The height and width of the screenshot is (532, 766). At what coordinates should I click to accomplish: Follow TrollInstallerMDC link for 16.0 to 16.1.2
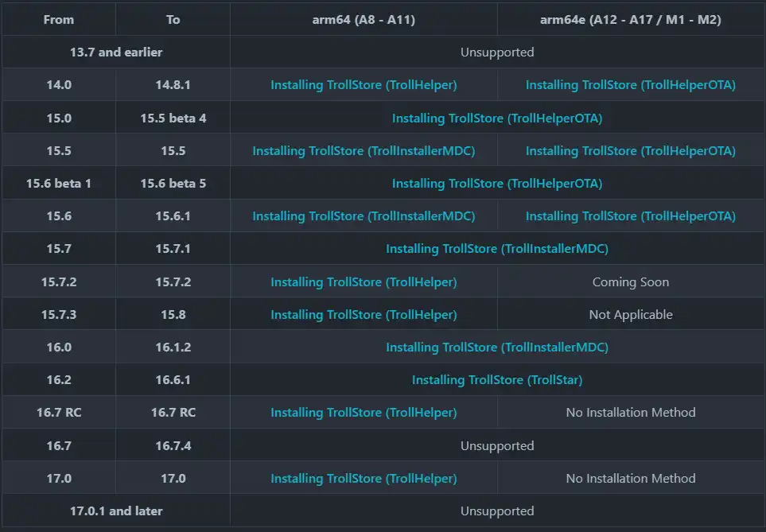[x=497, y=348]
